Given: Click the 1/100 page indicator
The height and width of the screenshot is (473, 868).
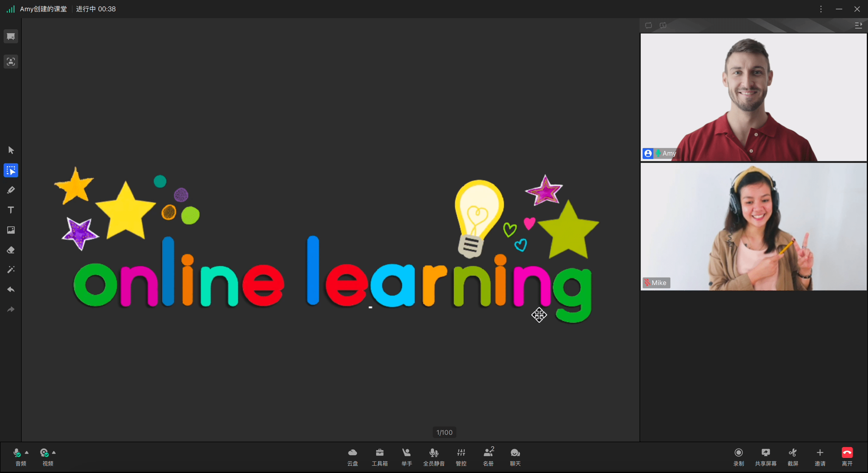Looking at the screenshot, I should [444, 433].
